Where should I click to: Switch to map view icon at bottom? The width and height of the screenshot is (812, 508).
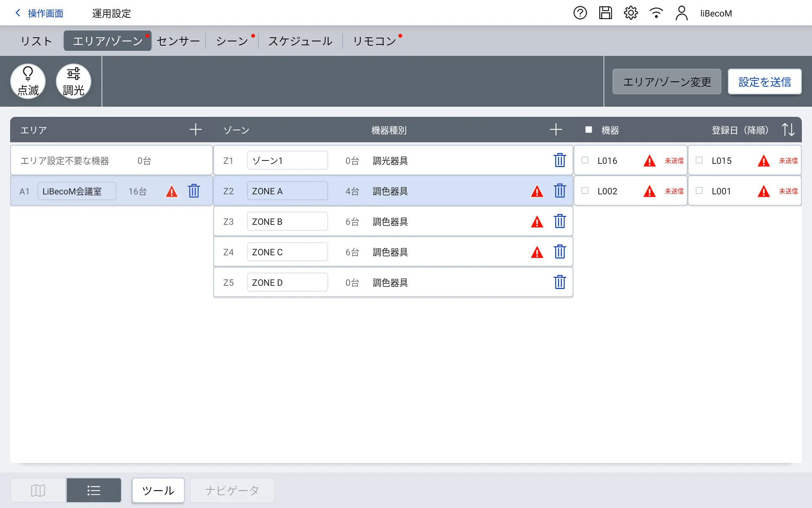coord(38,490)
